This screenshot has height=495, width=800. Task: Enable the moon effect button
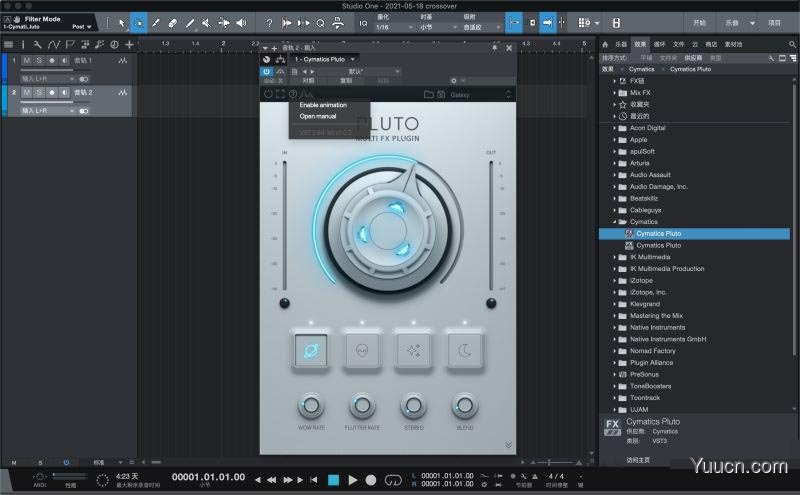(x=464, y=351)
